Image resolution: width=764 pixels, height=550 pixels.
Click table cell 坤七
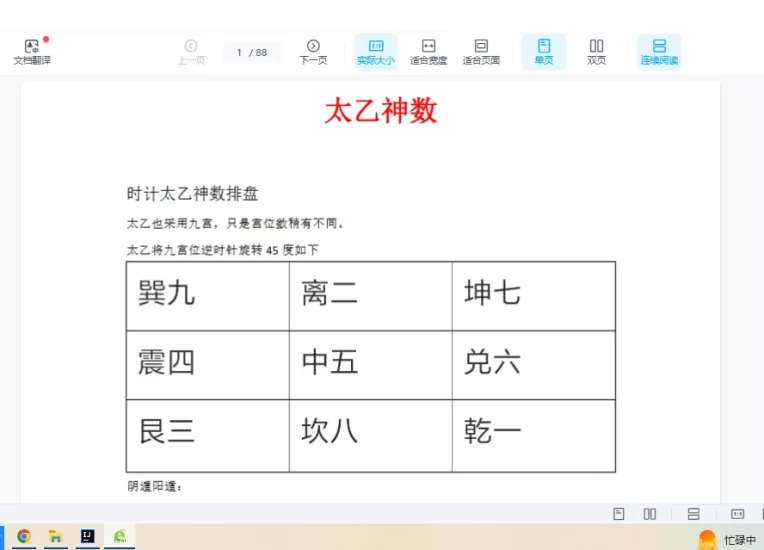pos(534,296)
